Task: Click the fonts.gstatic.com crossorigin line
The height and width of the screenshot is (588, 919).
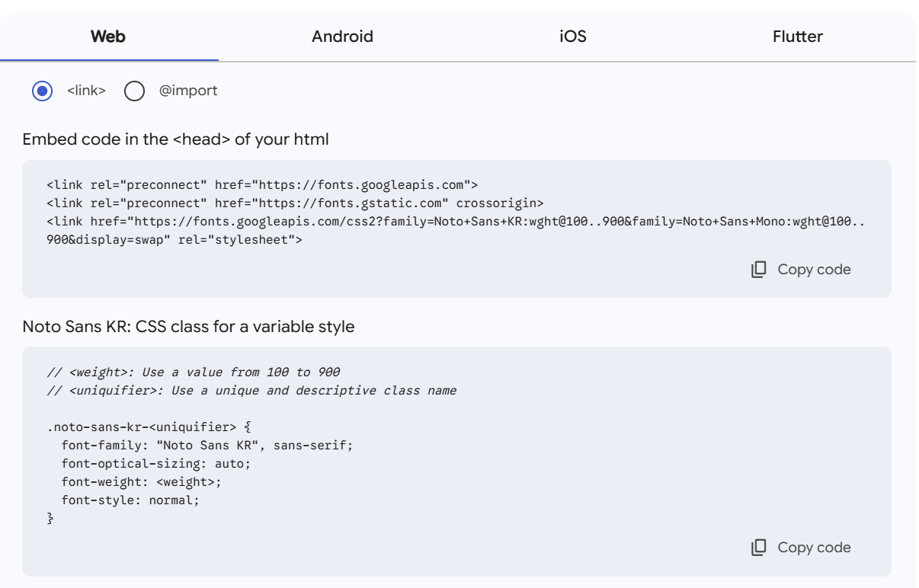Action: (295, 203)
